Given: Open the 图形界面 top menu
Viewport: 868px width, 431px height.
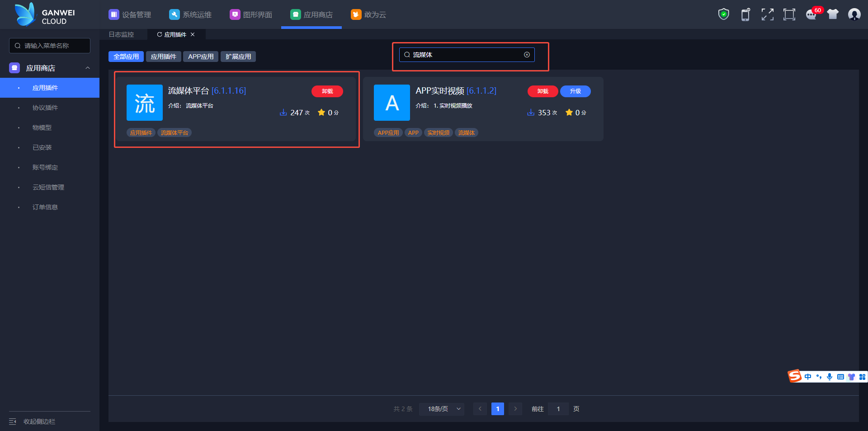Looking at the screenshot, I should click(251, 14).
